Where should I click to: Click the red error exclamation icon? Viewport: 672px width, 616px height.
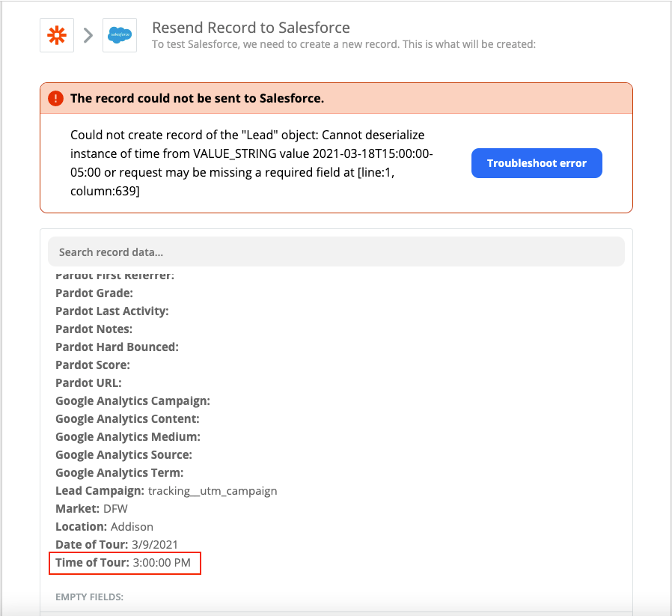55,98
